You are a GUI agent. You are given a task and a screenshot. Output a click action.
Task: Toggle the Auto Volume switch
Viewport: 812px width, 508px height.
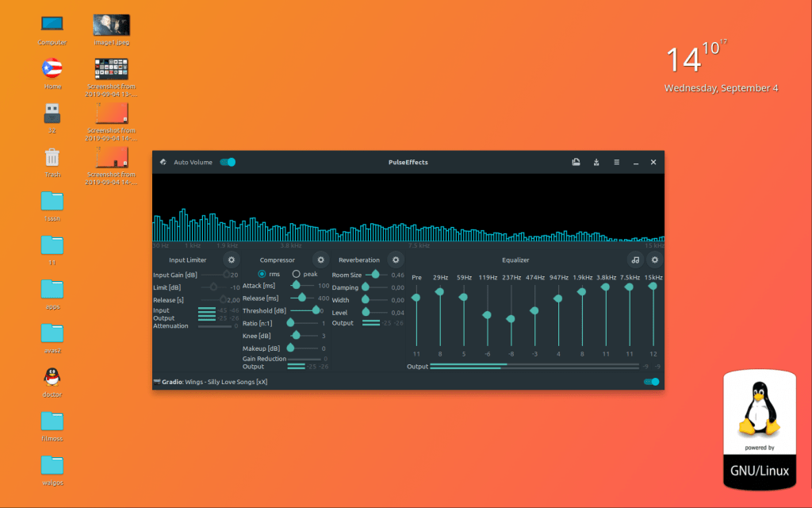228,163
